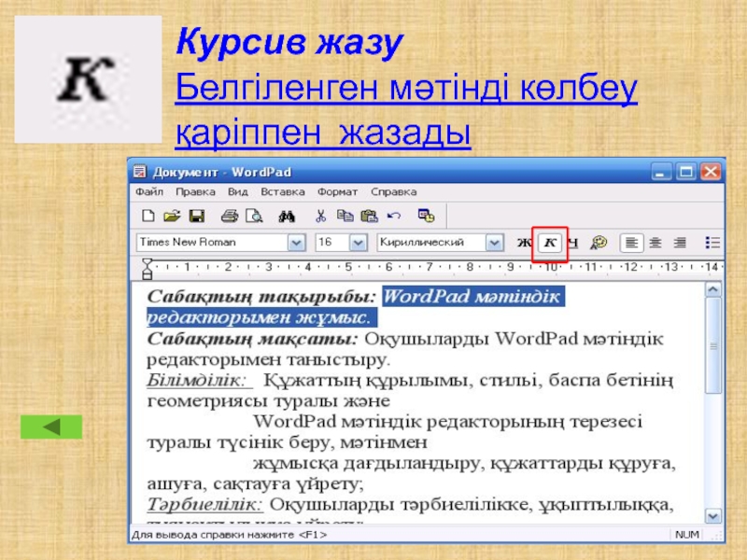Image resolution: width=747 pixels, height=560 pixels.
Task: Open the Файл menu
Action: point(149,192)
